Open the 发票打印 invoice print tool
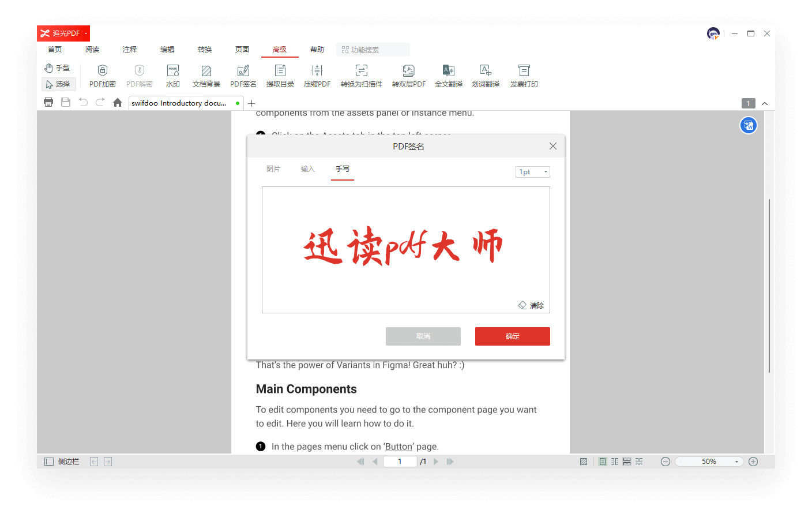This screenshot has height=517, width=812. 524,71
